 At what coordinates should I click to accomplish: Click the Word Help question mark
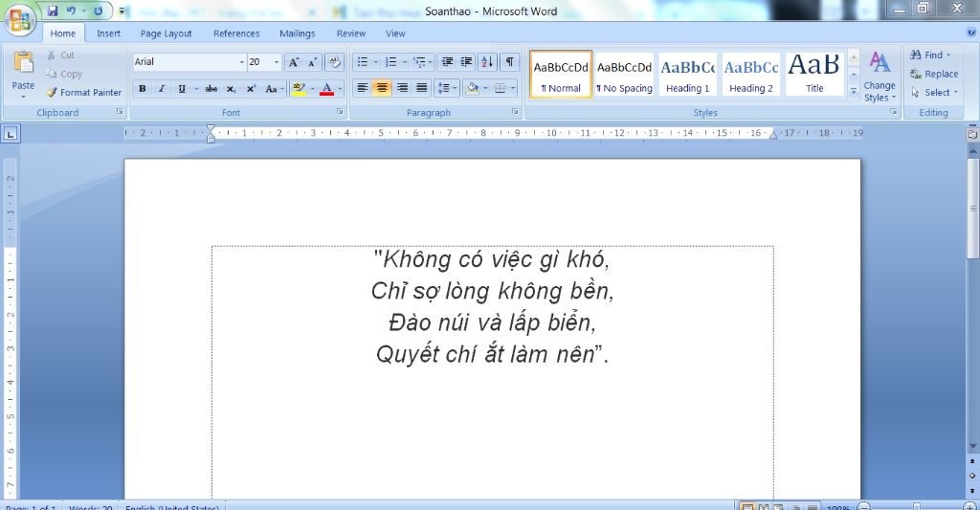click(971, 33)
